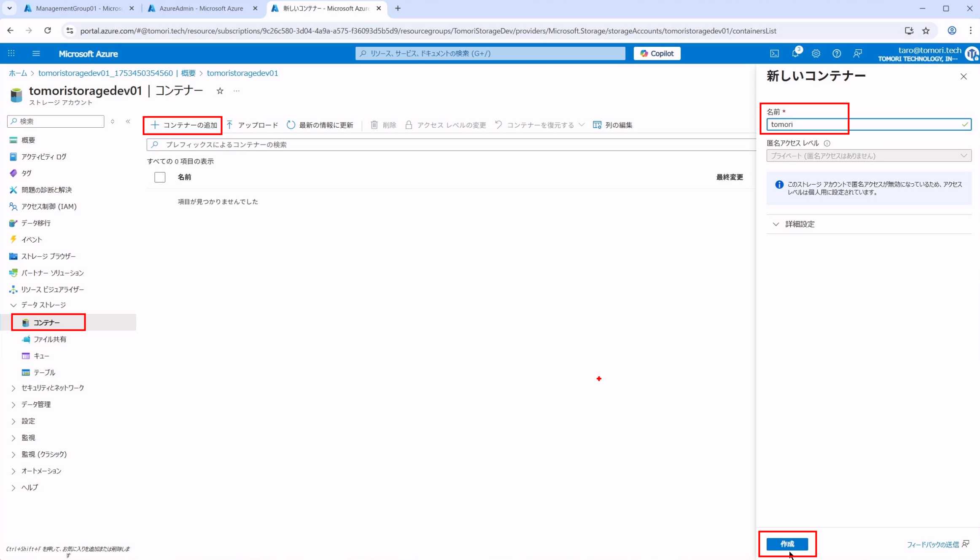Viewport: 980px width, 560px height.
Task: Click the 名前 container name input field
Action: click(864, 124)
